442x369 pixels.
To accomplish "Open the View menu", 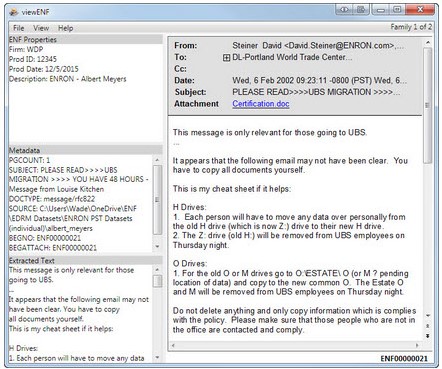I will point(41,28).
